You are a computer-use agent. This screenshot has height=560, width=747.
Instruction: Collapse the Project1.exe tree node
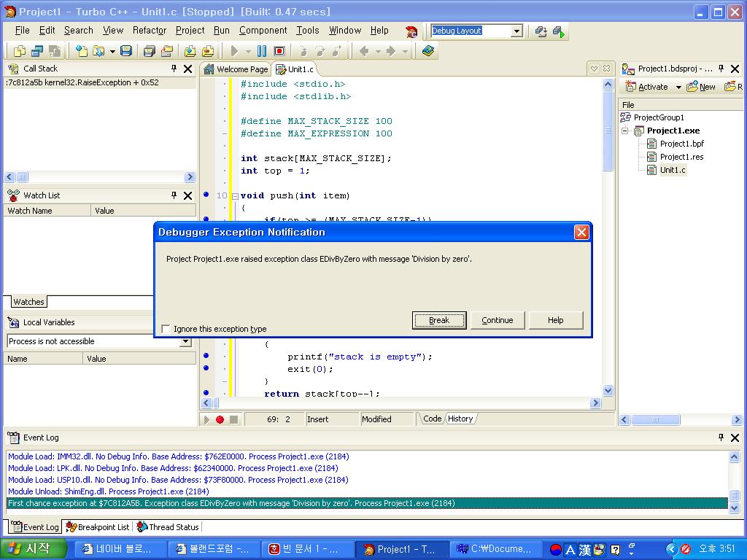pos(625,131)
